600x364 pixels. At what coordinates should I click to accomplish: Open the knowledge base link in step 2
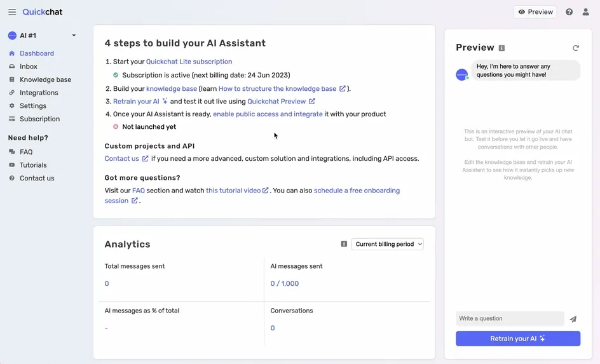[x=172, y=89]
